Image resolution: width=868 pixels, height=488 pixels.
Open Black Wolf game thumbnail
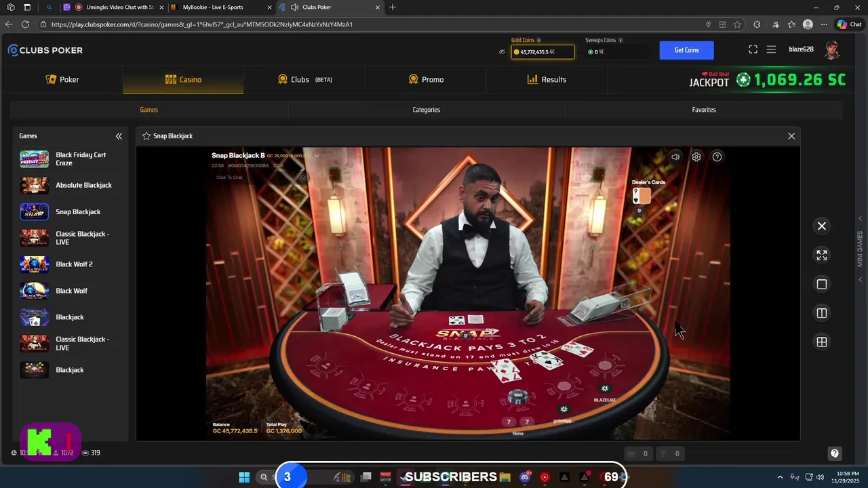tap(34, 291)
